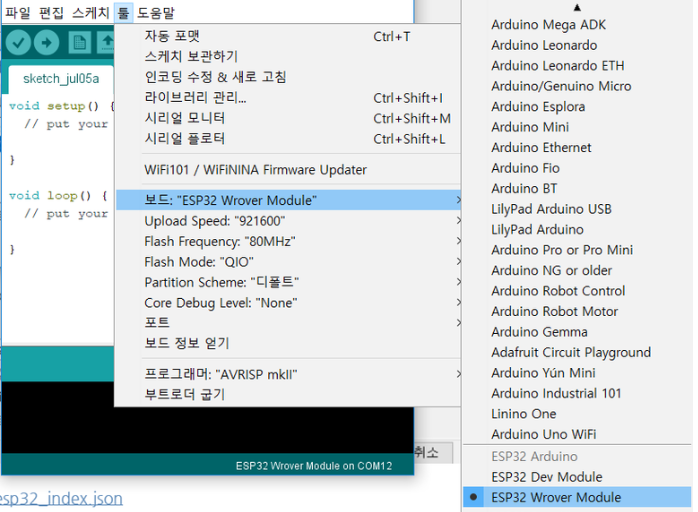Open the 도움말 menu
Viewport: 698px width, 512px height.
(155, 12)
